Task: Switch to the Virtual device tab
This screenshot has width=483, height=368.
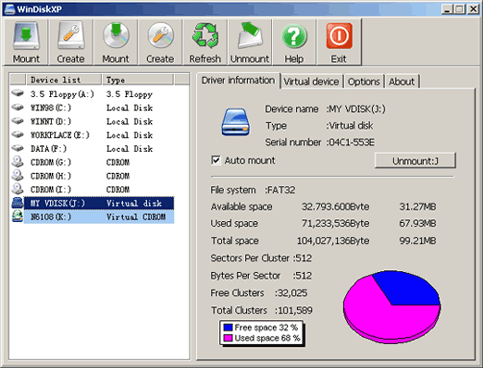Action: click(311, 82)
